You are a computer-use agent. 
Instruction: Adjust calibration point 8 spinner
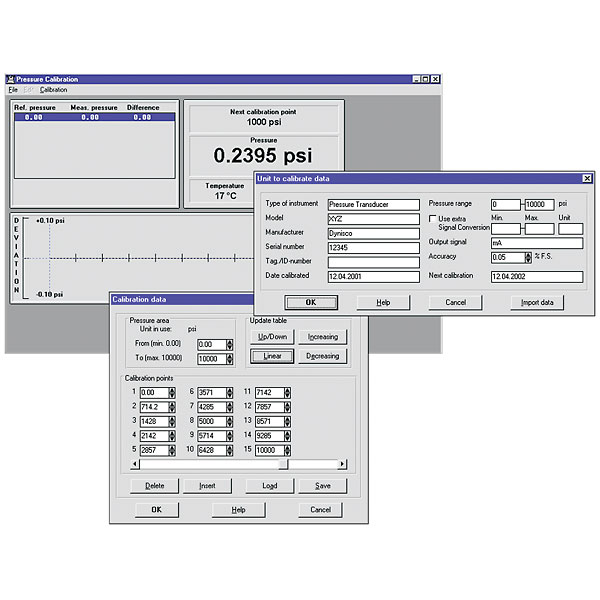(x=229, y=422)
